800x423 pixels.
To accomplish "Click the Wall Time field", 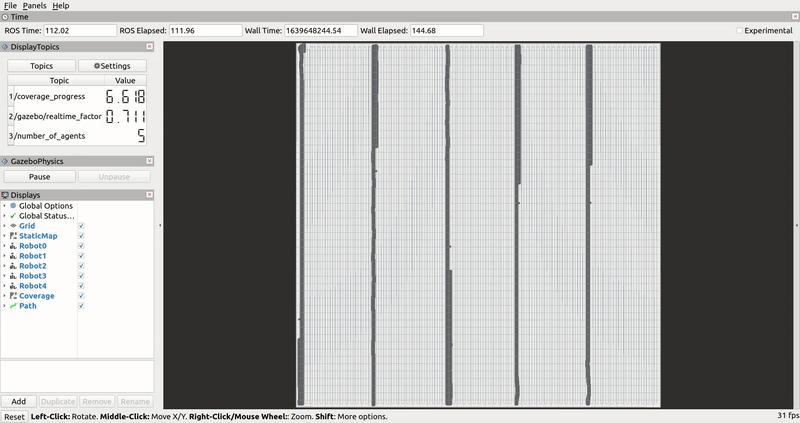I will [321, 31].
